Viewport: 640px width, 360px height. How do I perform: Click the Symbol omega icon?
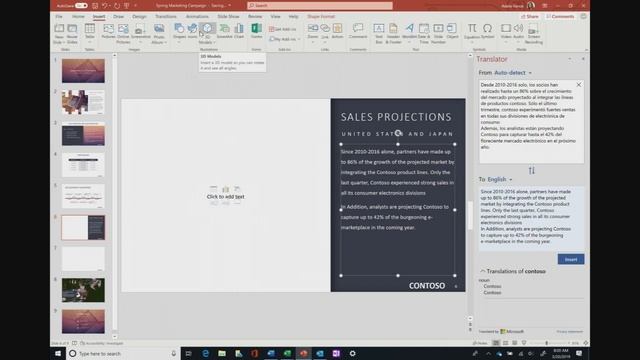pyautogui.click(x=487, y=28)
